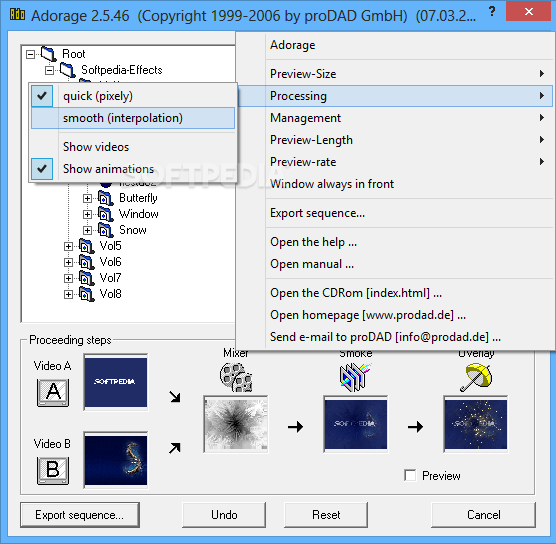Click the Vol5 folder icon
The width and height of the screenshot is (556, 544).
(86, 246)
